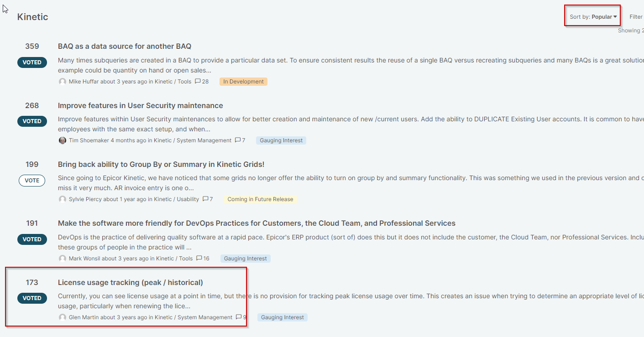Click Gauging Interest tag on User Security idea
Image resolution: width=644 pixels, height=337 pixels.
coord(281,140)
